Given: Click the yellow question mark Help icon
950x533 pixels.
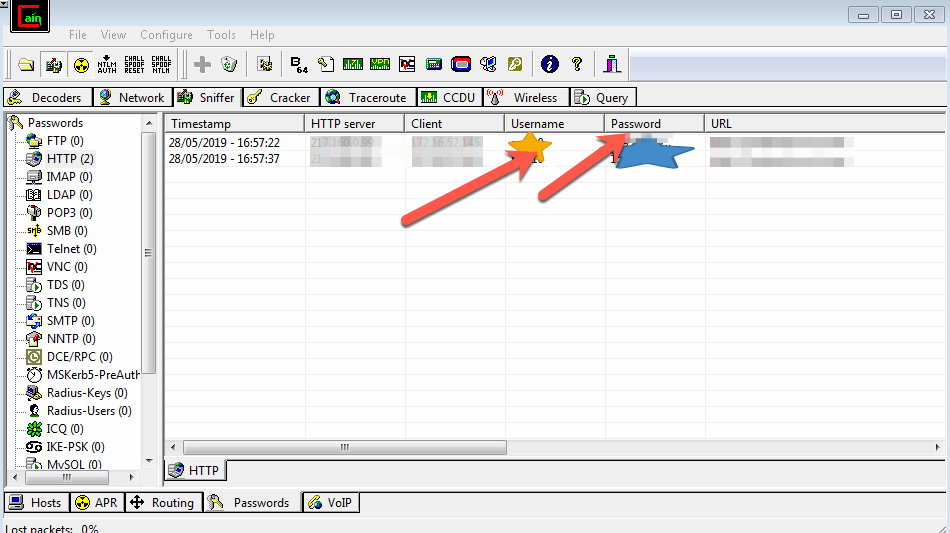Looking at the screenshot, I should (576, 65).
